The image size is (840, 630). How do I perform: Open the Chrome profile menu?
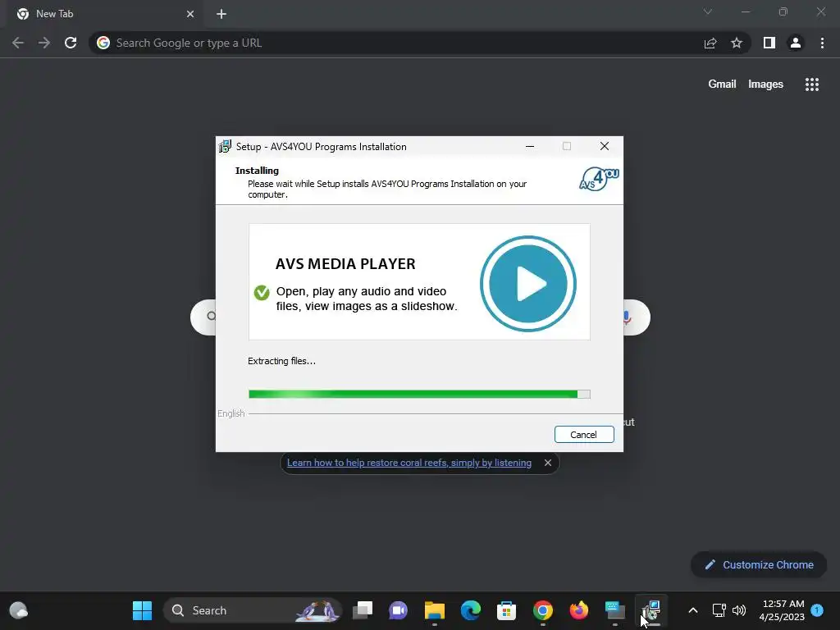tap(796, 43)
